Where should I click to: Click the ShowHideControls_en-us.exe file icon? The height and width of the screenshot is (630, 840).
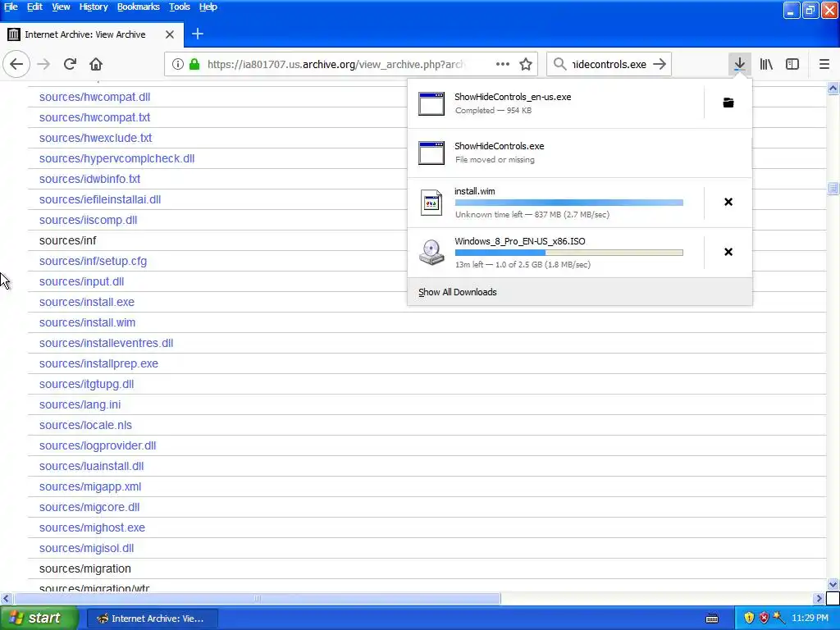431,104
